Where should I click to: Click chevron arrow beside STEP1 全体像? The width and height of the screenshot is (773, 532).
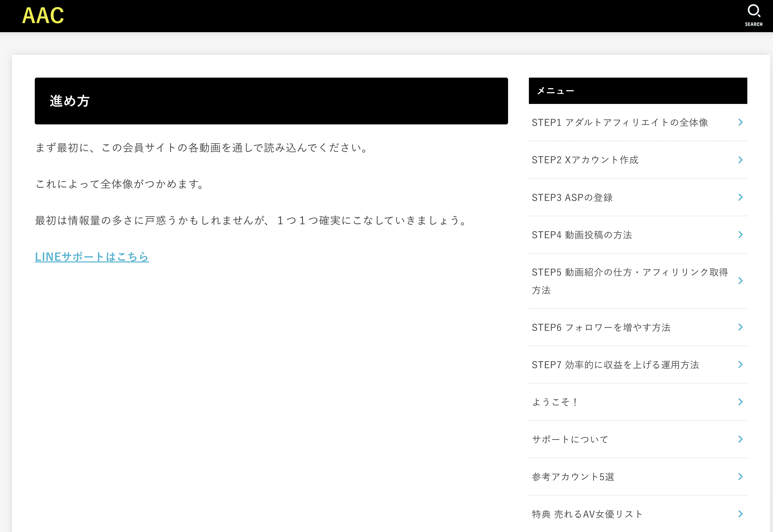click(x=740, y=122)
